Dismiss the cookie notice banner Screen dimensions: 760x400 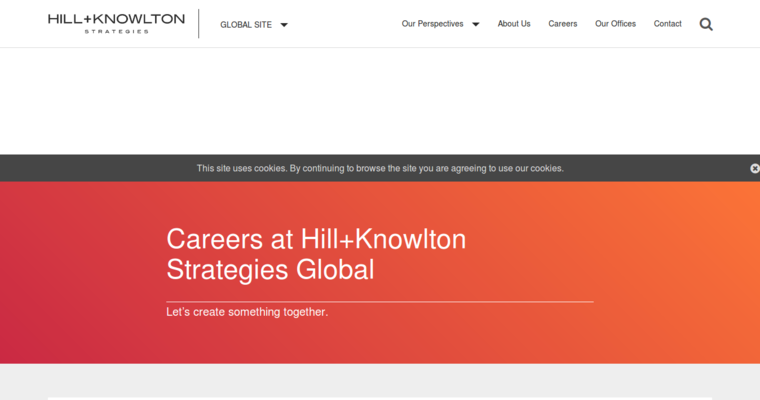pyautogui.click(x=755, y=168)
